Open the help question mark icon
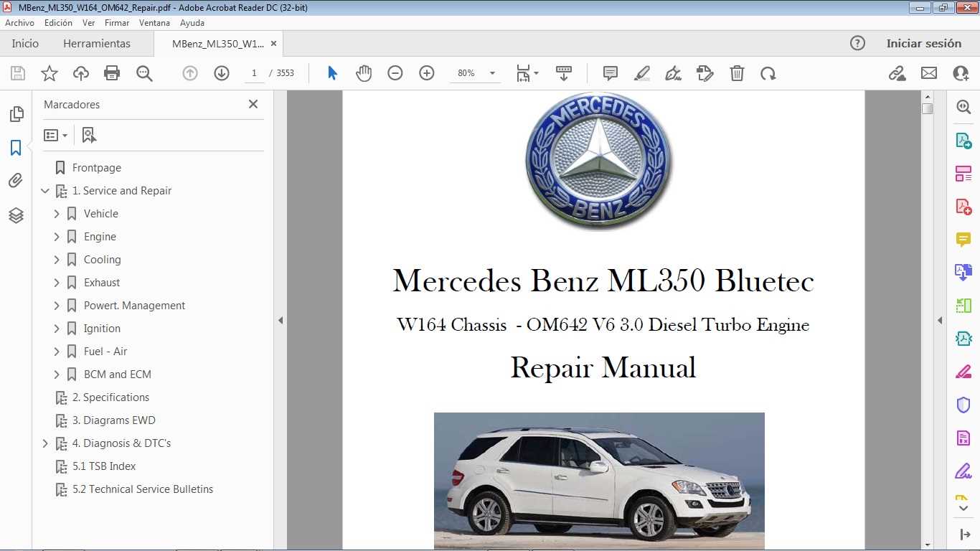 pyautogui.click(x=857, y=43)
